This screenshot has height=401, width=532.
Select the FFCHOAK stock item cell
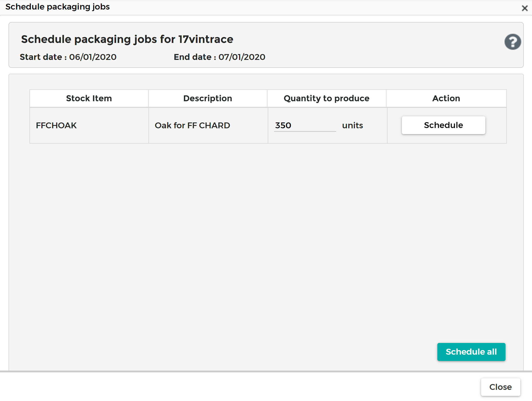(x=89, y=125)
